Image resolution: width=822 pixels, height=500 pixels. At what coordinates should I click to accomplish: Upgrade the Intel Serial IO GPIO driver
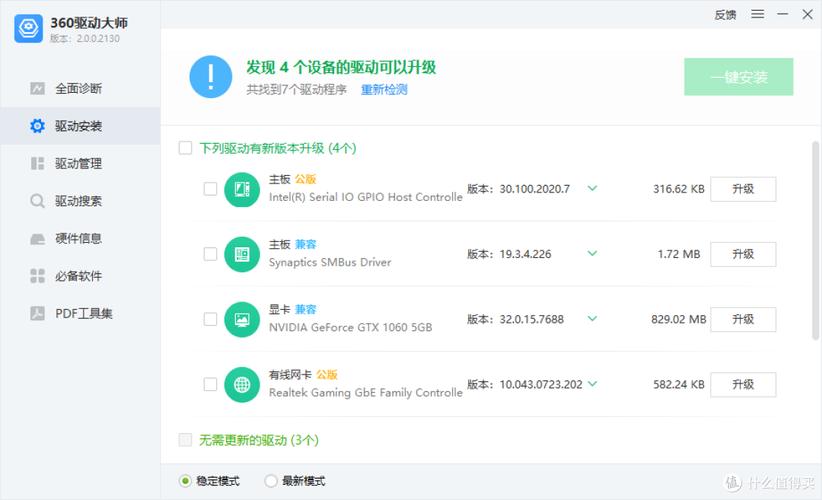click(x=743, y=189)
